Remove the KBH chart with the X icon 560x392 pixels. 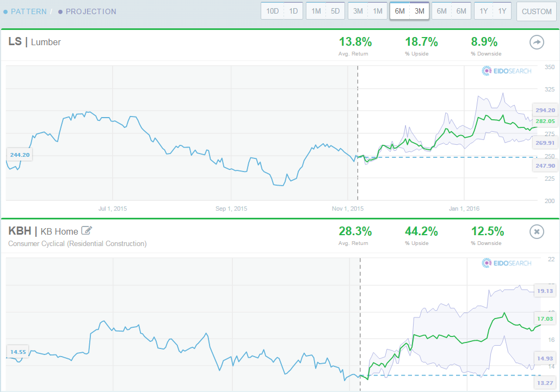click(537, 231)
